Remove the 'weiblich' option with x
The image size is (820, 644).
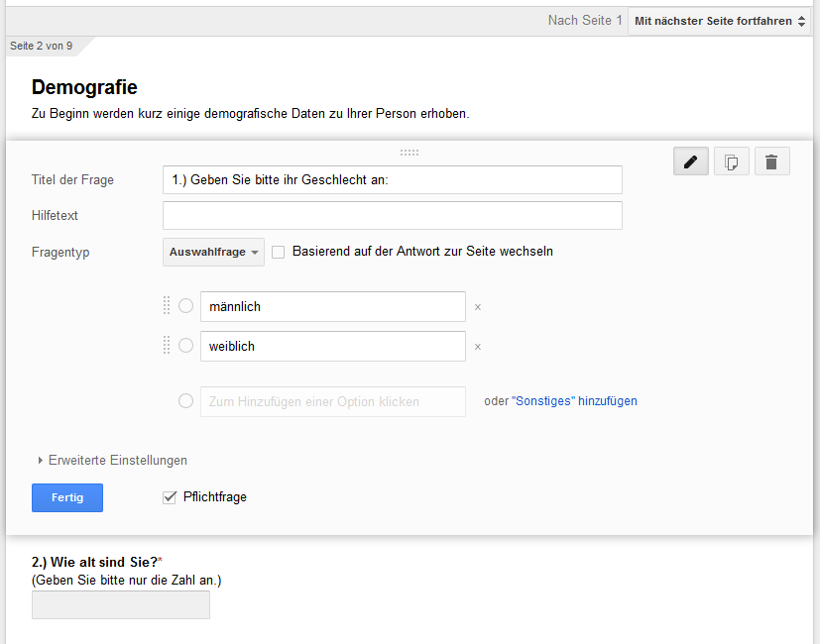478,347
